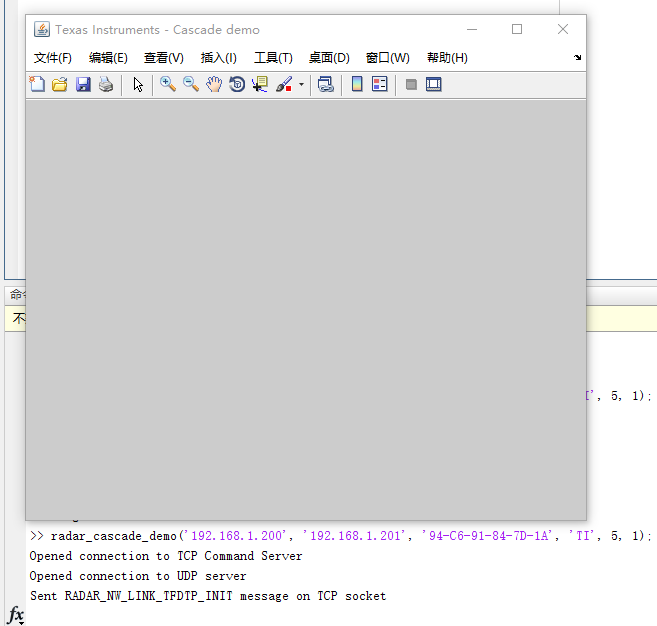
Task: Click the '192.168.1.201' string in command
Action: coord(355,536)
